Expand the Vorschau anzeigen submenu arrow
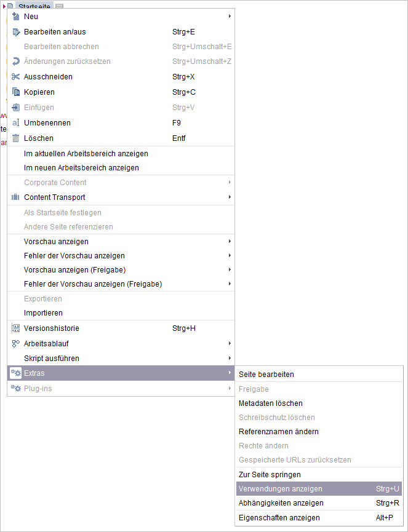408x532 pixels. click(230, 241)
